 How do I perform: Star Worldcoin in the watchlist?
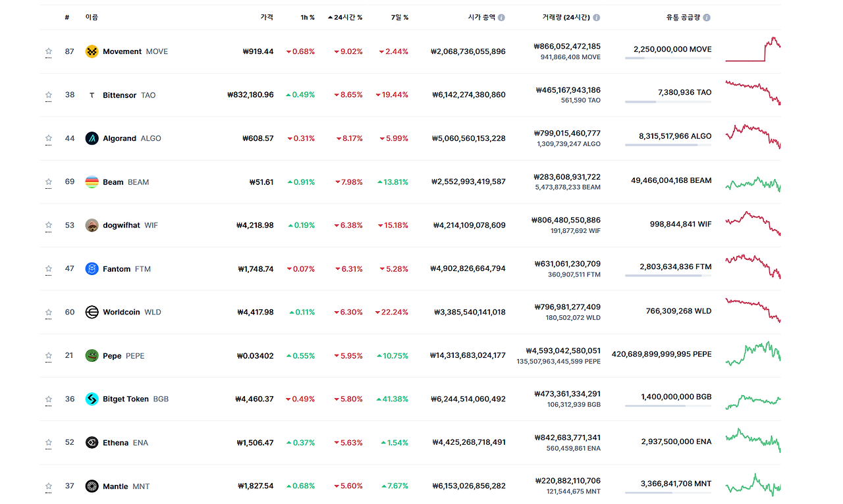tap(48, 311)
